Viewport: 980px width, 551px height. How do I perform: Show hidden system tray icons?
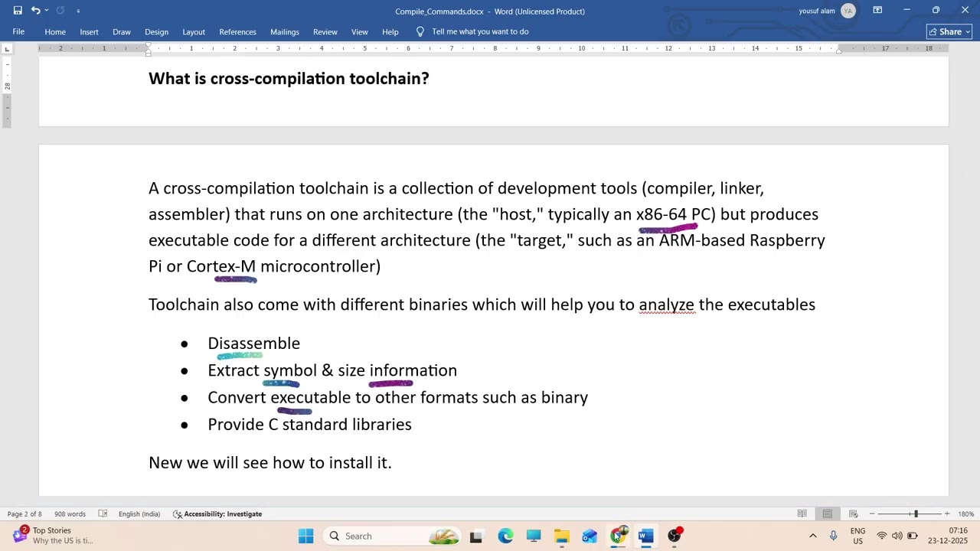point(813,536)
